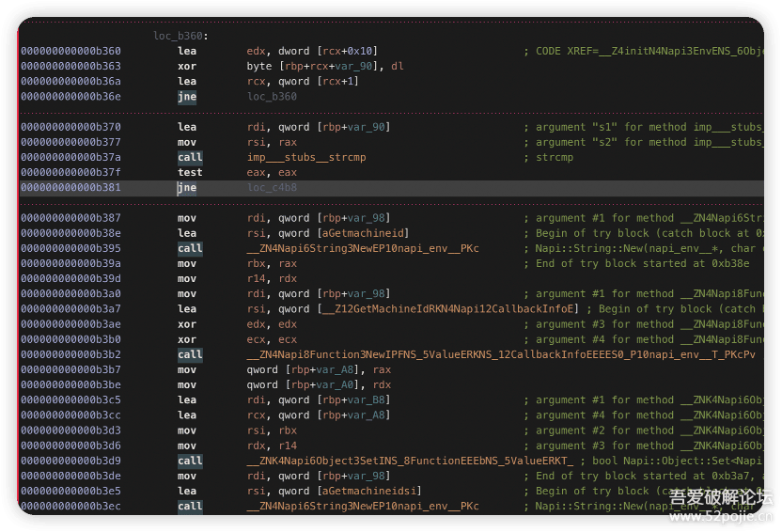Click address 000000000000b381
The image size is (782, 532).
pos(70,187)
